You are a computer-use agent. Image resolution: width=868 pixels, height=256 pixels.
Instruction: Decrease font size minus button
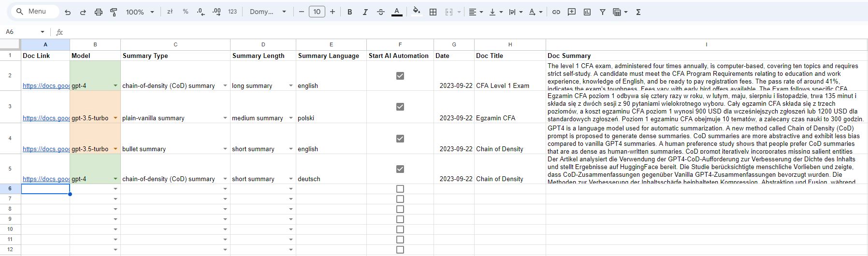(302, 12)
